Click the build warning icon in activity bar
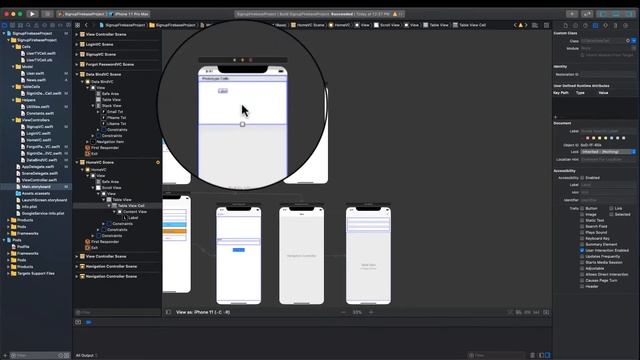The height and width of the screenshot is (360, 640). [395, 14]
